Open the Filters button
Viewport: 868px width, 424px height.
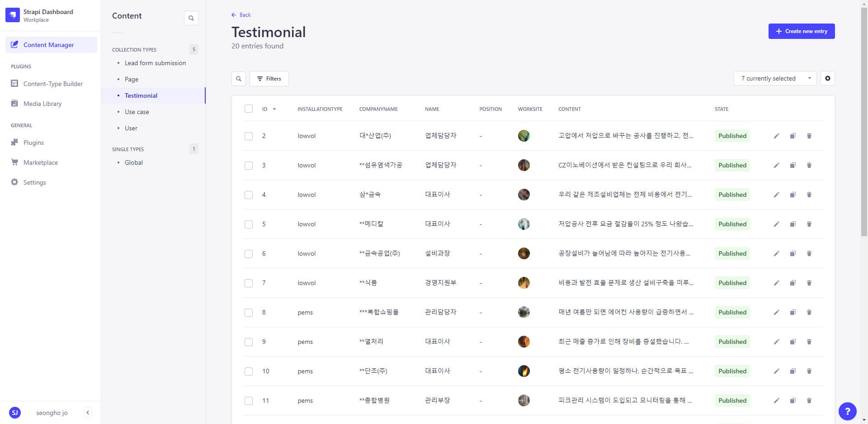click(269, 79)
